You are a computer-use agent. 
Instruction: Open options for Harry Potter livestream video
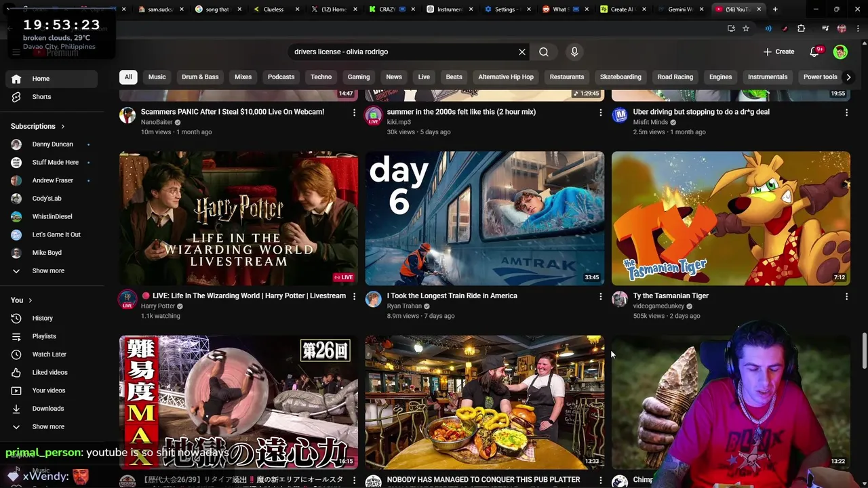coord(354,296)
